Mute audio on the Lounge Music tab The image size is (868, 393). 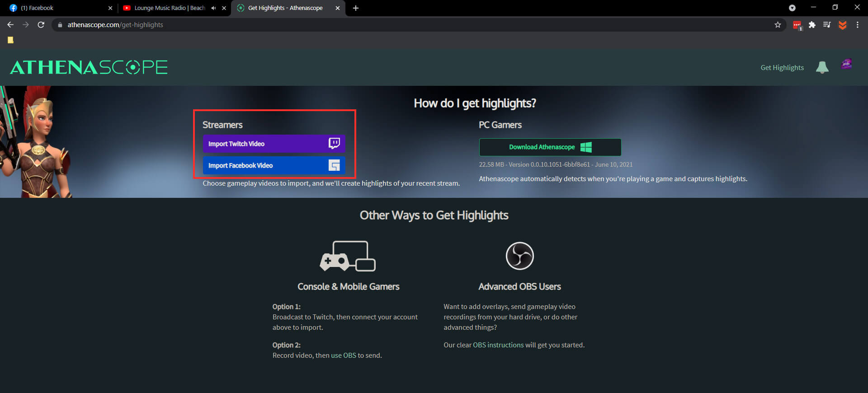(213, 8)
